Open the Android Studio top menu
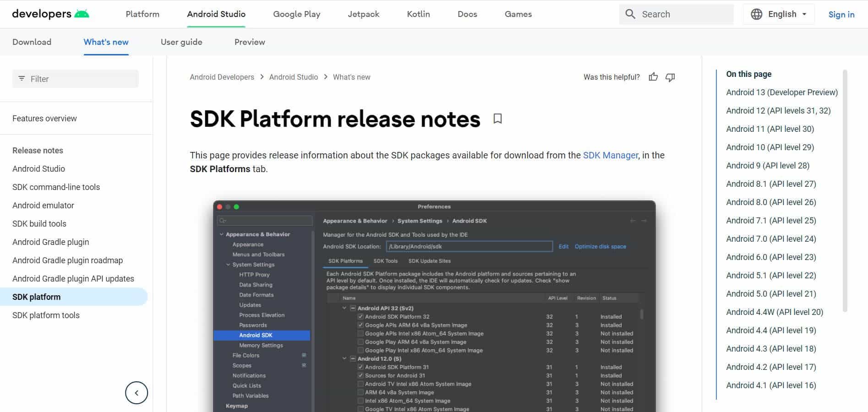 [216, 14]
